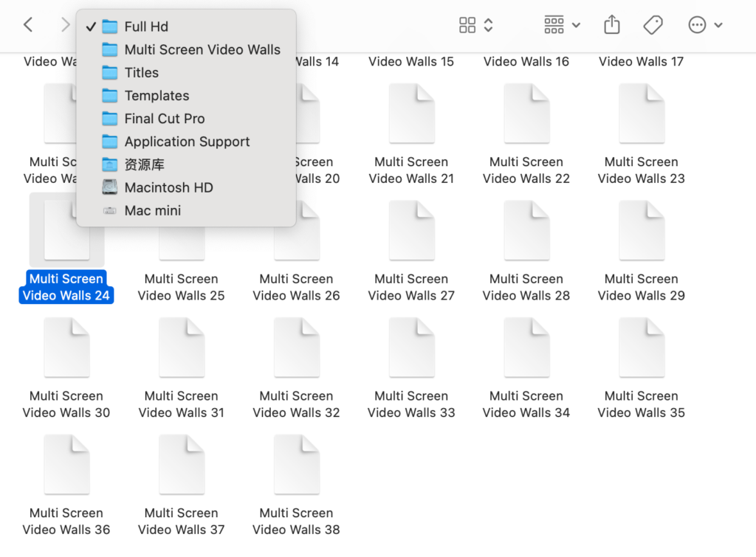Image resolution: width=756 pixels, height=557 pixels.
Task: Click the Back navigation arrow
Action: (28, 25)
